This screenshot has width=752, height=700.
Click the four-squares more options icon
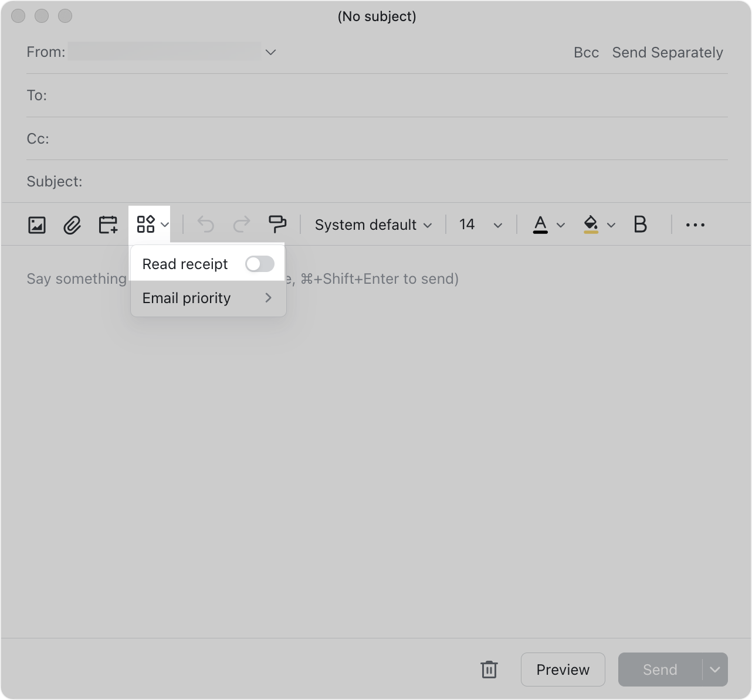pos(146,225)
